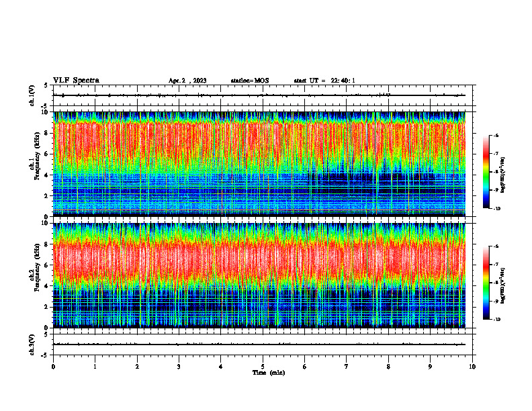The width and height of the screenshot is (532, 411).
Task: Click the ch.1 voltage waveform trace
Action: [259, 95]
